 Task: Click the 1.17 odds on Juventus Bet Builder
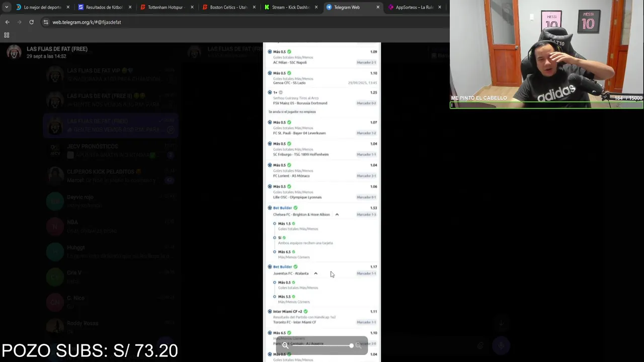point(373,266)
